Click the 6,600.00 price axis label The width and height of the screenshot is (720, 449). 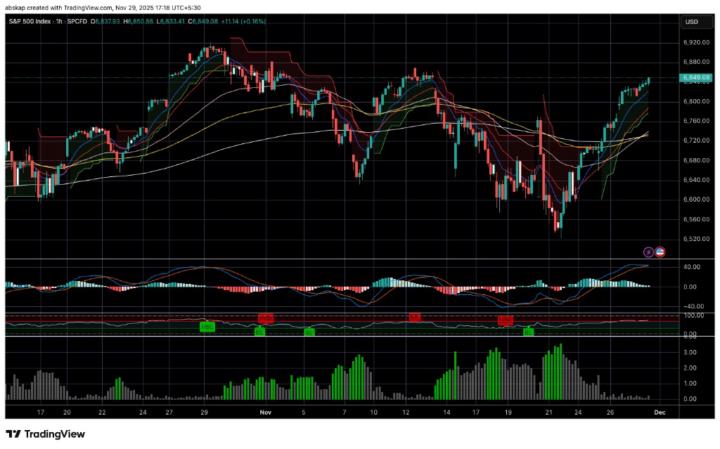(697, 200)
